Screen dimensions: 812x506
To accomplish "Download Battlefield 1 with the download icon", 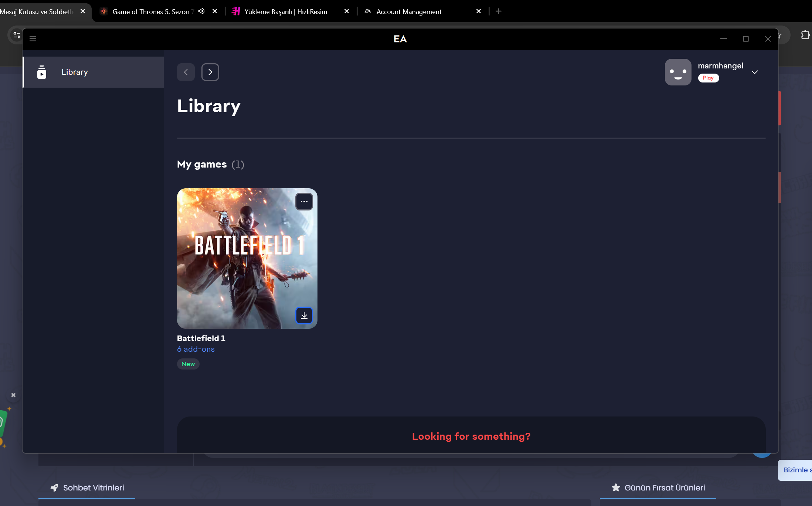I will coord(304,316).
